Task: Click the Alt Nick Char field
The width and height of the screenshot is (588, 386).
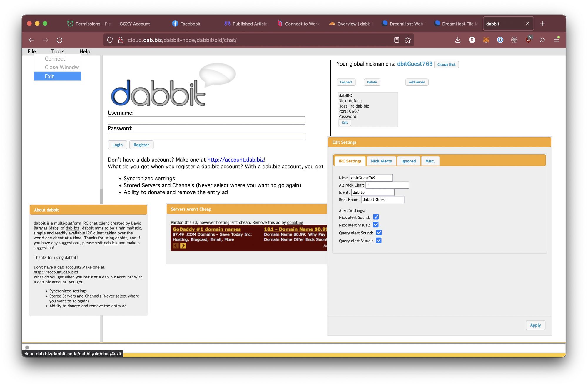Action: click(x=387, y=185)
